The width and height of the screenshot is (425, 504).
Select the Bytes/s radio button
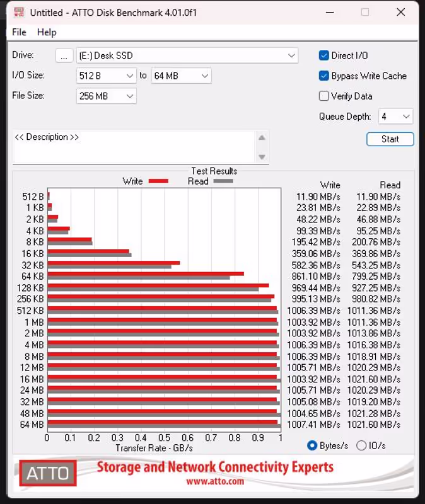[311, 445]
